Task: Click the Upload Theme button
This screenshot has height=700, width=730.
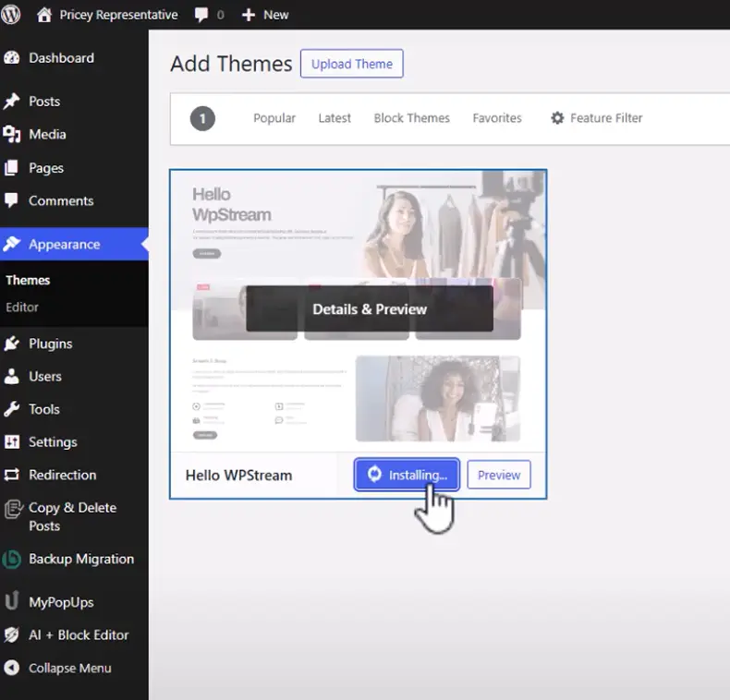Action: 351,64
